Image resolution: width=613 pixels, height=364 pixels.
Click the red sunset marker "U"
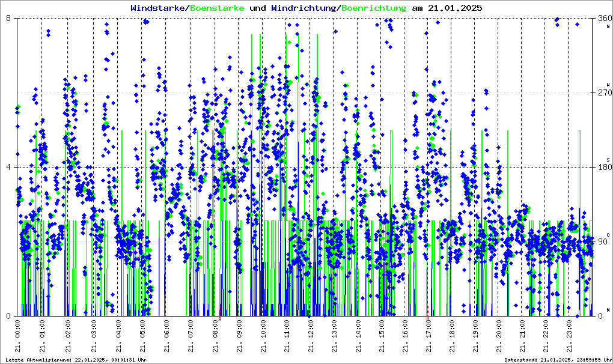pos(428,319)
